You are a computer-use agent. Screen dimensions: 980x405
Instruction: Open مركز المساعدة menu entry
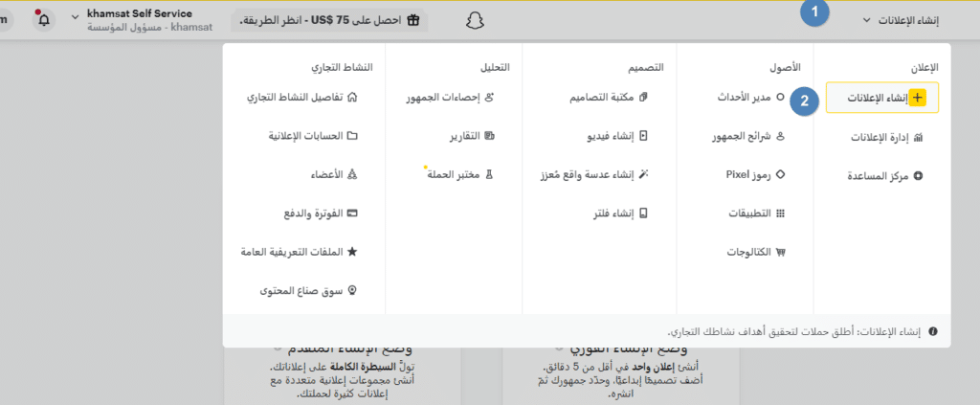pos(885,176)
